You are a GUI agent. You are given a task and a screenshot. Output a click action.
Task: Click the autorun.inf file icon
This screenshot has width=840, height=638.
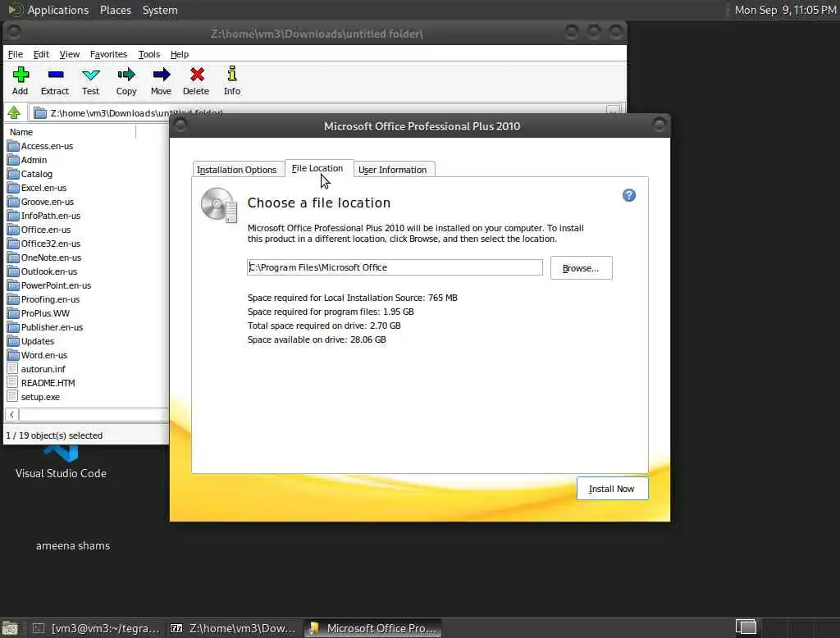click(x=13, y=368)
